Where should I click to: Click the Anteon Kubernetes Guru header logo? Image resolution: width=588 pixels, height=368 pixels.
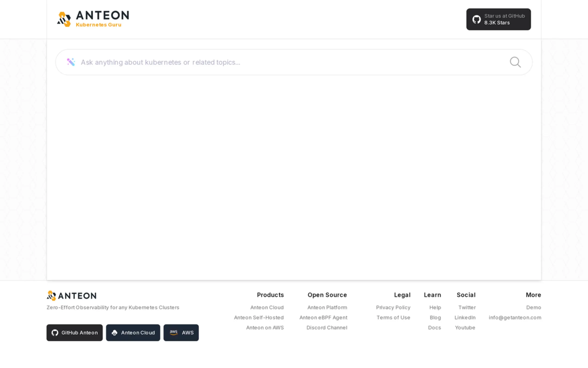(x=93, y=19)
